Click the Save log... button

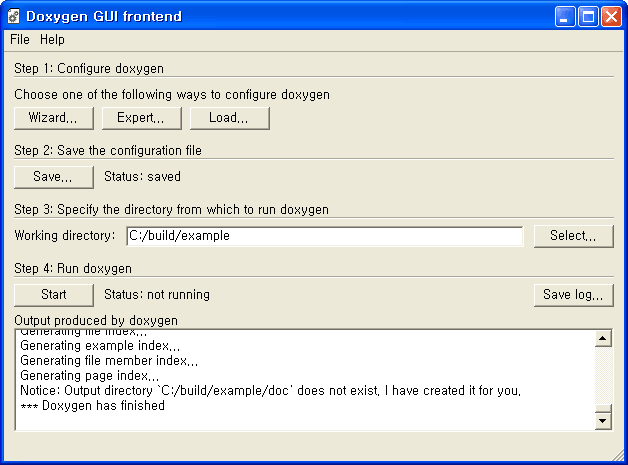point(573,295)
